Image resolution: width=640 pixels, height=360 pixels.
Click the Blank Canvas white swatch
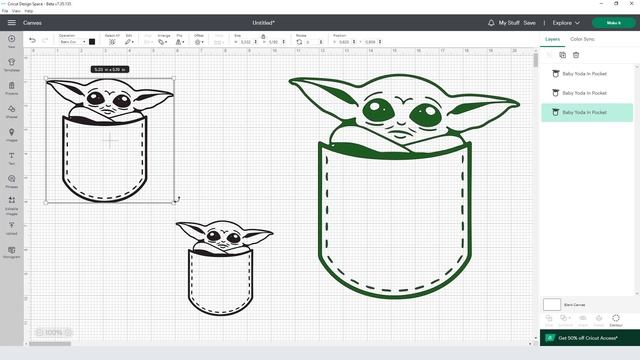tap(552, 304)
